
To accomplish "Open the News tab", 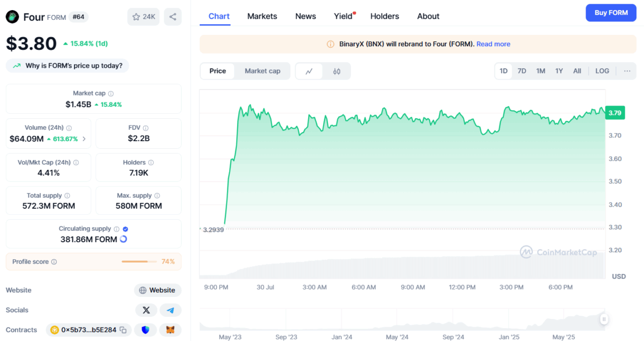I will point(305,16).
